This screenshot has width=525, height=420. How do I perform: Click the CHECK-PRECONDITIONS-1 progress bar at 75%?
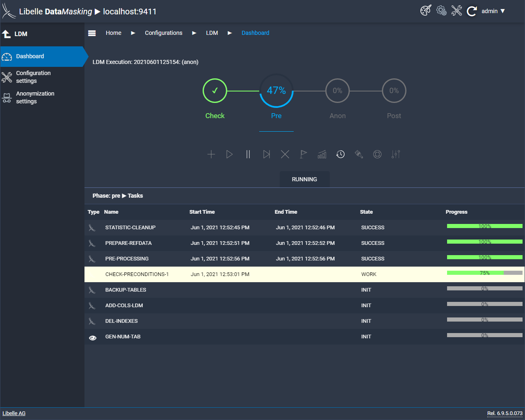pos(484,273)
